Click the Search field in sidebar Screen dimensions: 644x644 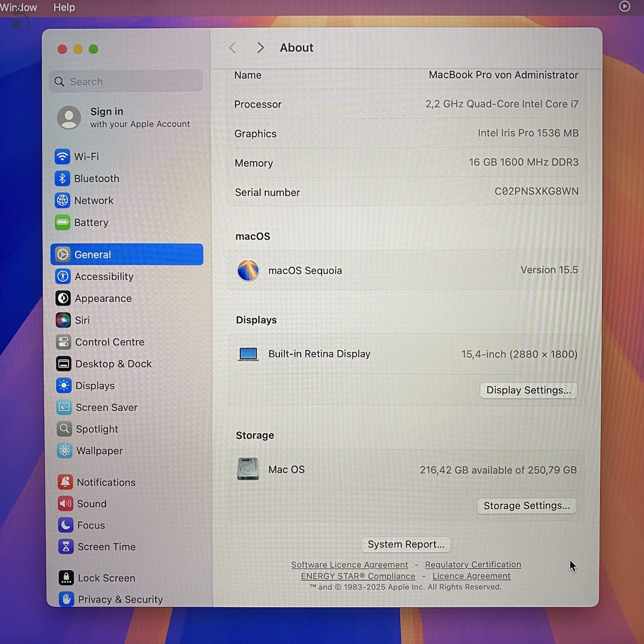click(x=126, y=81)
